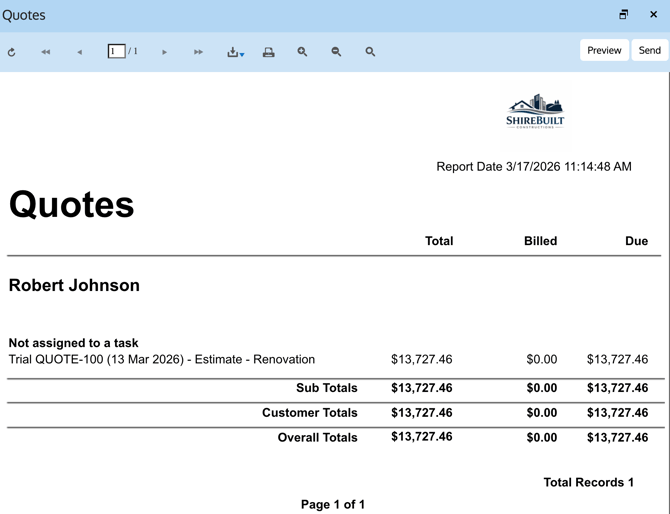Go to the previous report page
This screenshot has height=514, width=670.
[x=79, y=52]
